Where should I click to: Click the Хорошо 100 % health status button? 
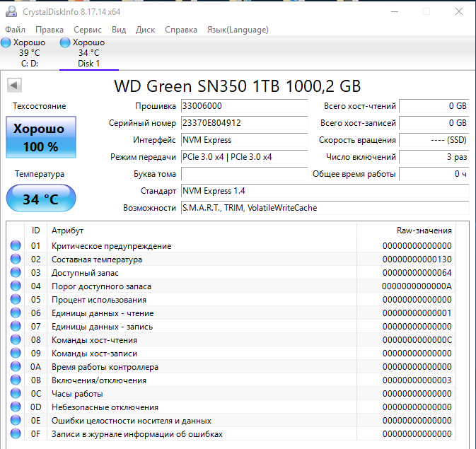click(41, 137)
